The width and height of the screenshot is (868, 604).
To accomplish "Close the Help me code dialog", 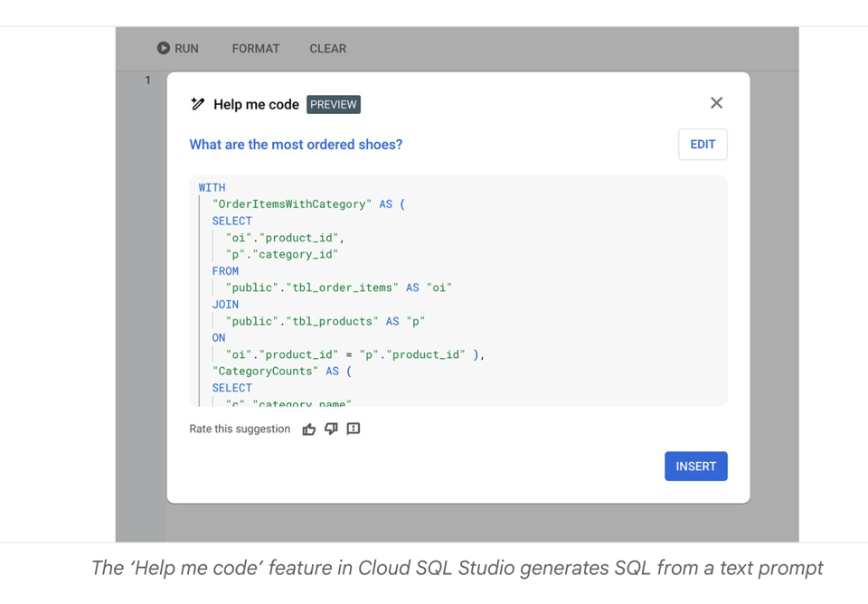I will [x=716, y=103].
